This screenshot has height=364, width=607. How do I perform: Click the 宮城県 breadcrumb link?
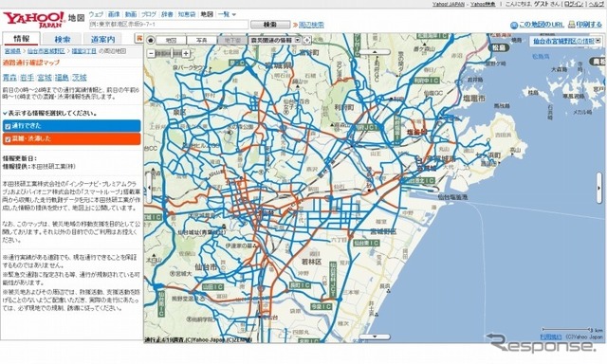pos(12,51)
